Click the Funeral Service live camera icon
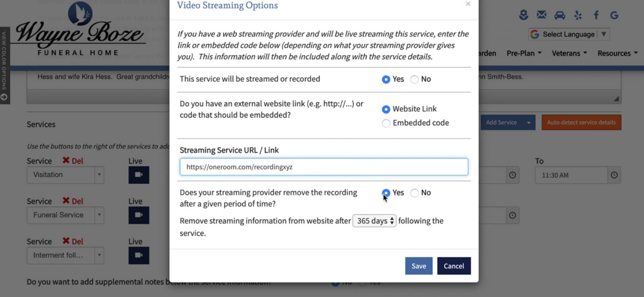 coord(138,215)
